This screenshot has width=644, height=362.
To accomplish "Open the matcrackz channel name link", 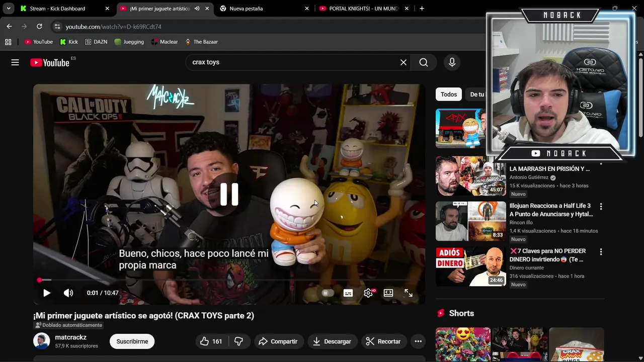I will 71,337.
